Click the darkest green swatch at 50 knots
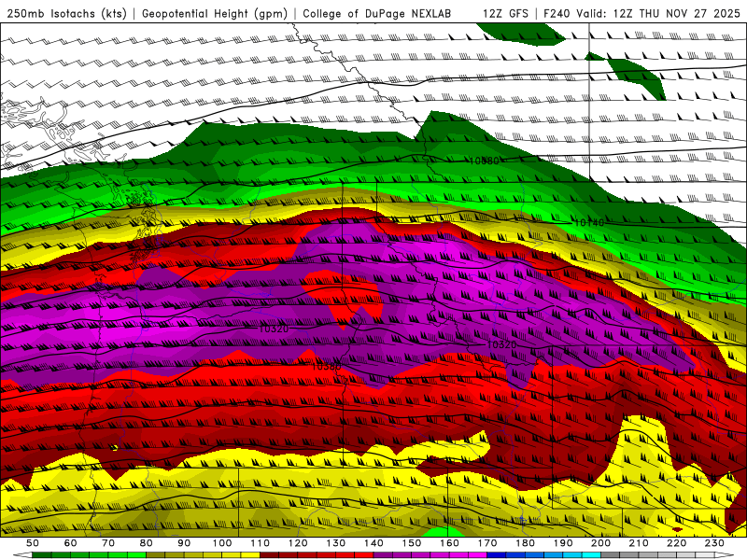Image resolution: width=747 pixels, height=560 pixels. (x=42, y=554)
